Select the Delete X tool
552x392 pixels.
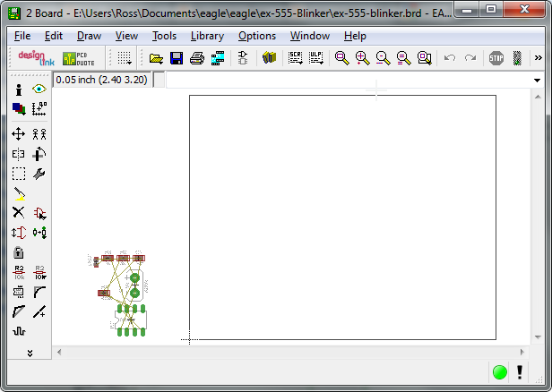click(x=18, y=213)
